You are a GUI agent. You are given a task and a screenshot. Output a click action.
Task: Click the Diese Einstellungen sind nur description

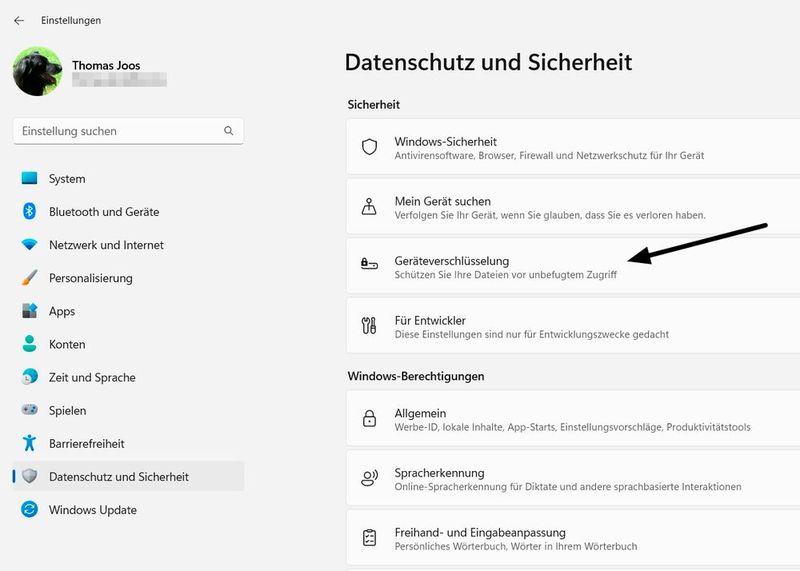point(532,334)
